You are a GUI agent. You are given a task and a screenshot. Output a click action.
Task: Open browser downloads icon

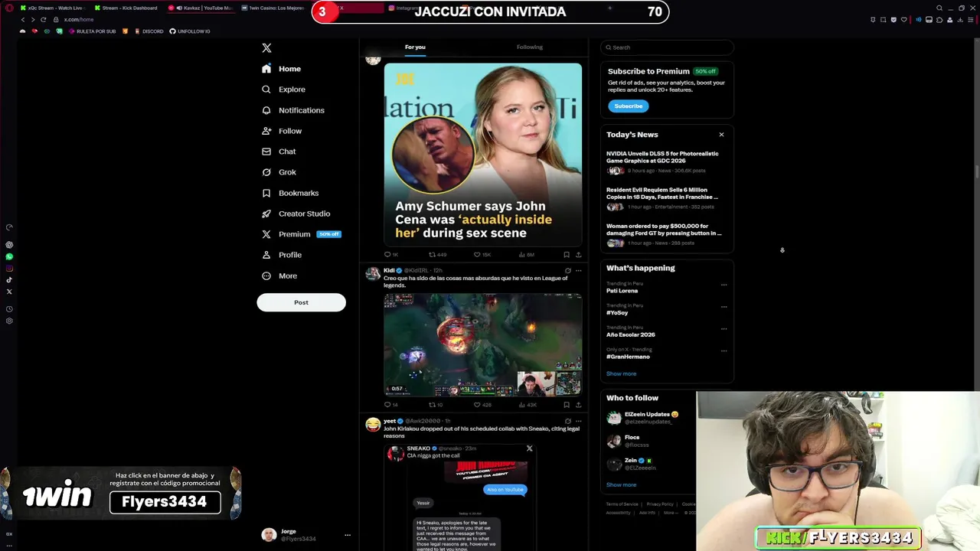962,20
